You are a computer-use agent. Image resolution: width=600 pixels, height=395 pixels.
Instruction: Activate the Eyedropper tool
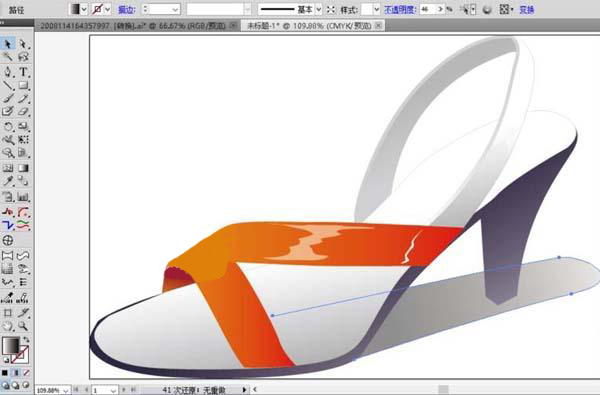coord(8,181)
